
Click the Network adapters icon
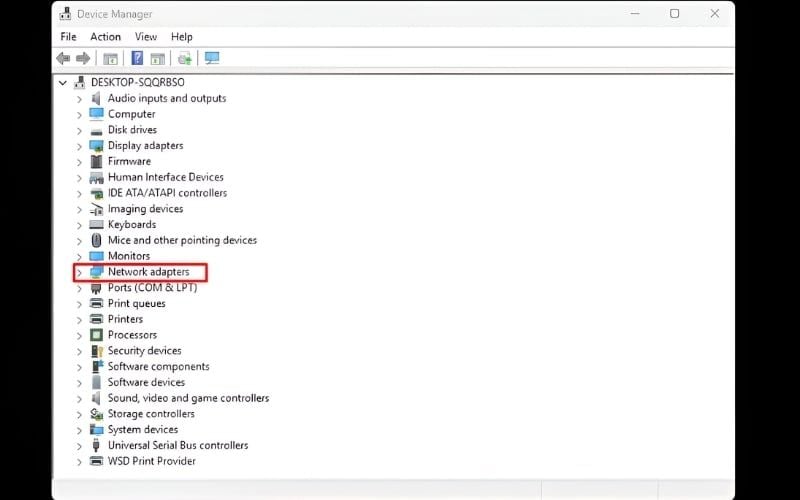96,272
